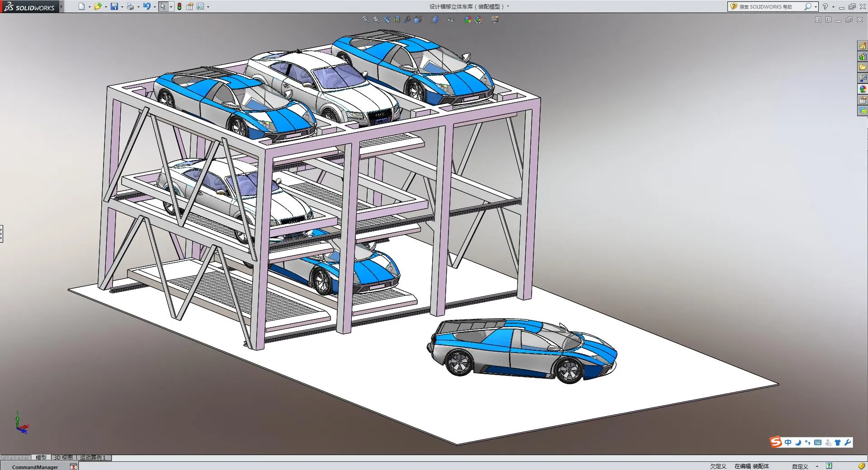Expand the Select tool dropdown arrow
The height and width of the screenshot is (470, 868).
pyautogui.click(x=171, y=7)
